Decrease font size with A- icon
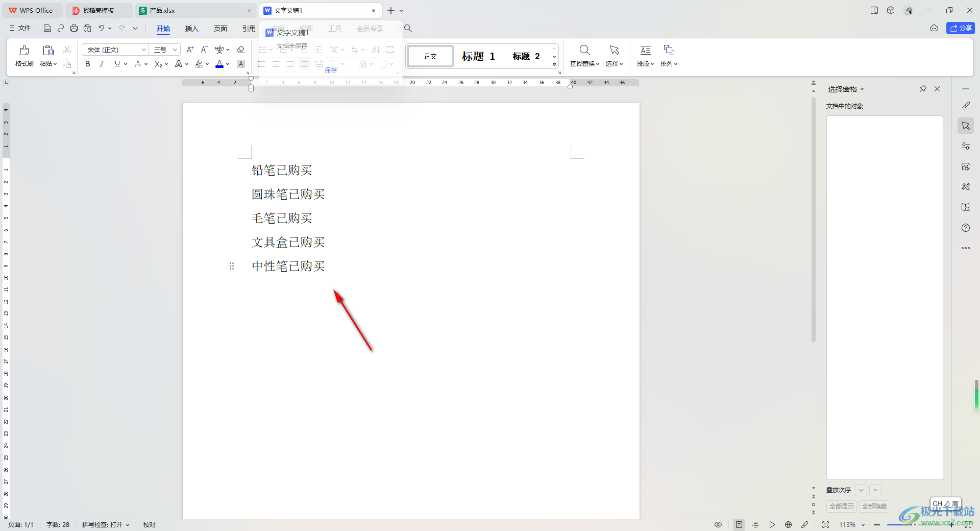The width and height of the screenshot is (980, 531). 204,50
